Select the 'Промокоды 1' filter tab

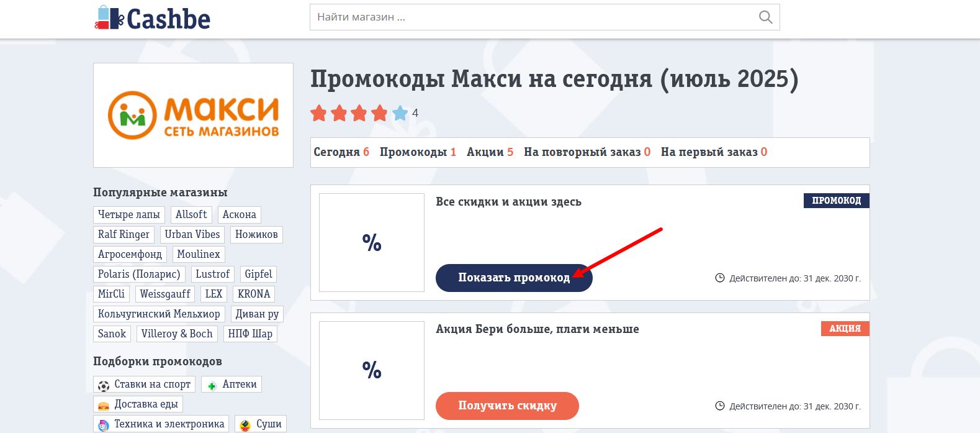418,152
